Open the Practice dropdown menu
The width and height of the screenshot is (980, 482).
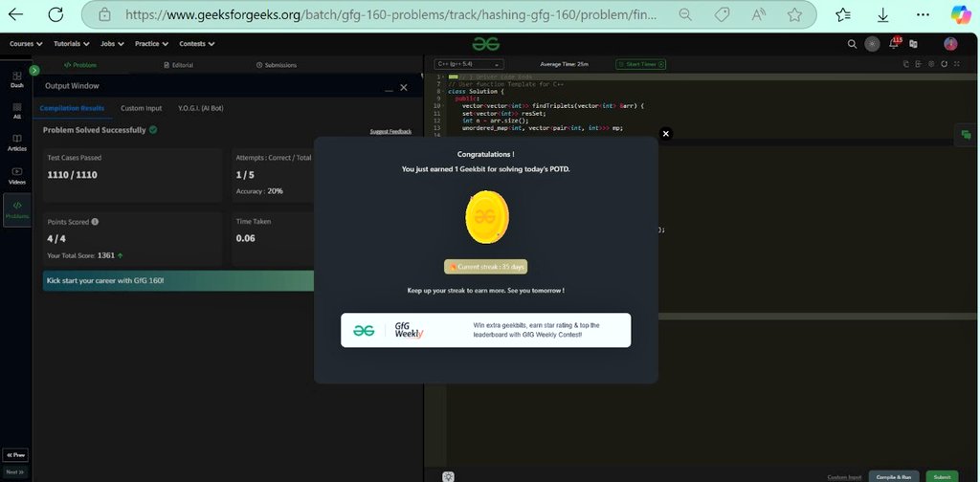(x=152, y=44)
